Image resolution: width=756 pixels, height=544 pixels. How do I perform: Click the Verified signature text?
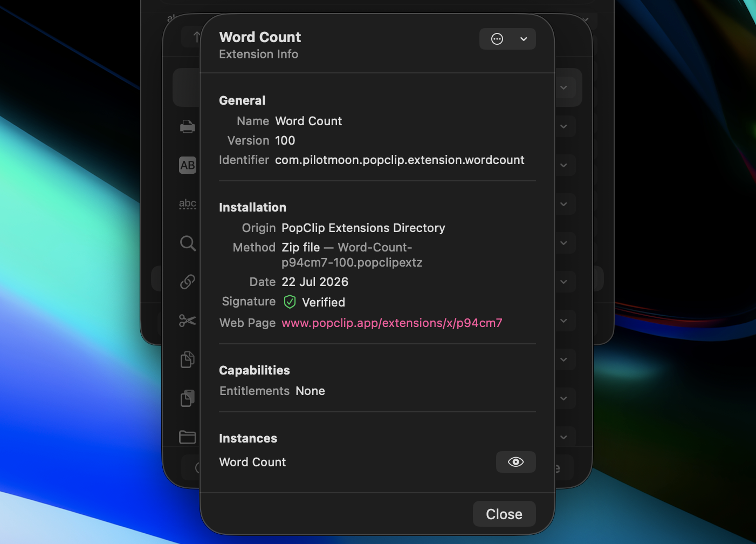[324, 302]
